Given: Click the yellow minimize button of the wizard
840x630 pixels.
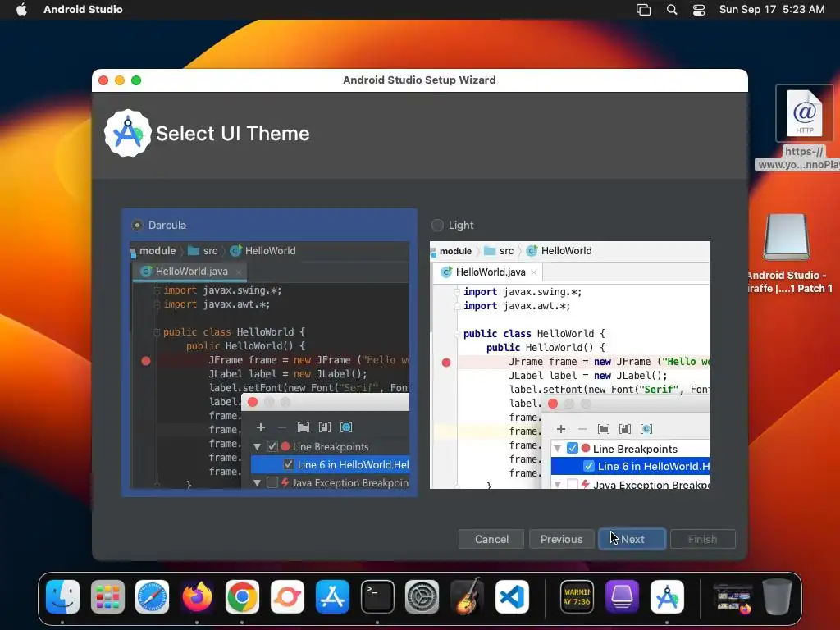Looking at the screenshot, I should (x=120, y=80).
